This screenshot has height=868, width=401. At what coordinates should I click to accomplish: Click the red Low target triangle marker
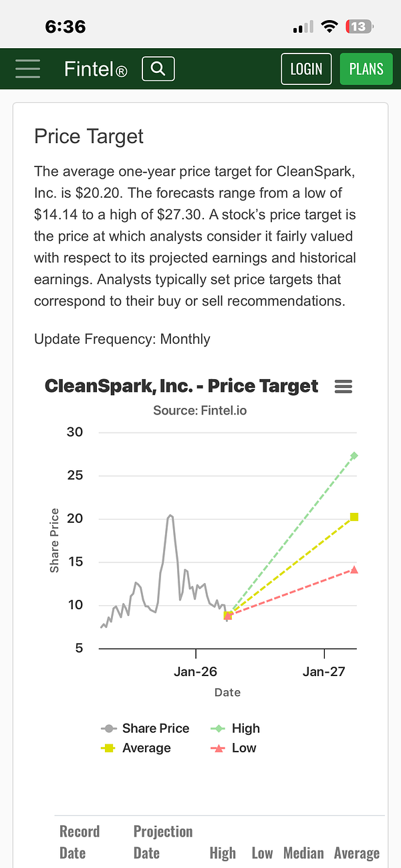click(354, 570)
